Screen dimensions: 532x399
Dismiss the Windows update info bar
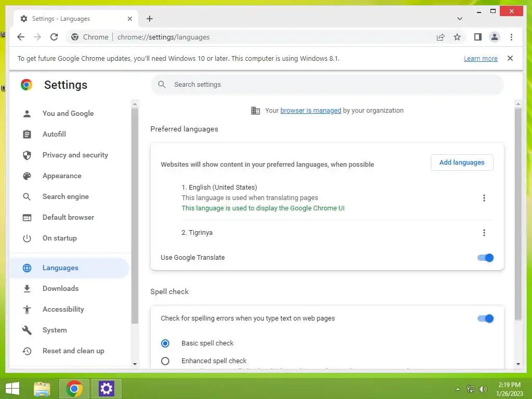(x=510, y=58)
